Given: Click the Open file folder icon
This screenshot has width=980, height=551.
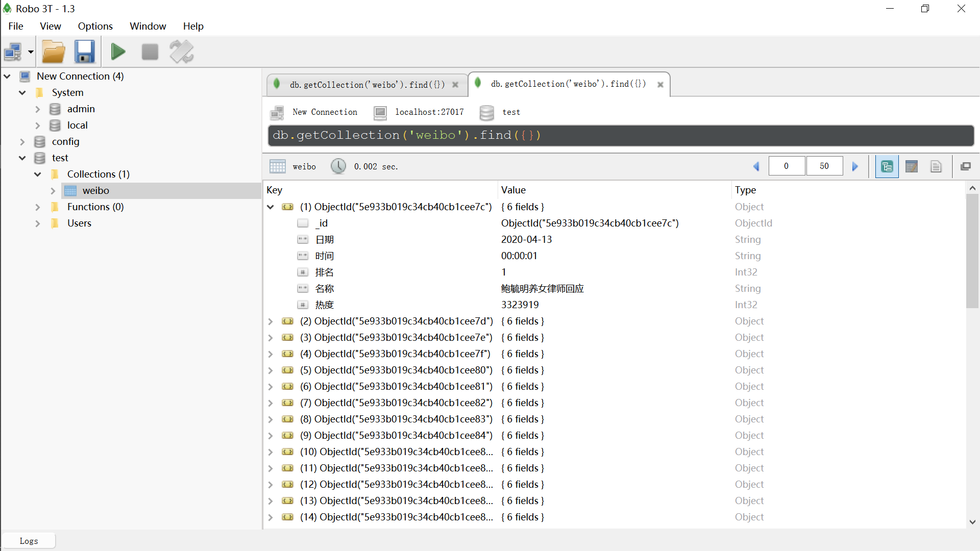Looking at the screenshot, I should [54, 52].
